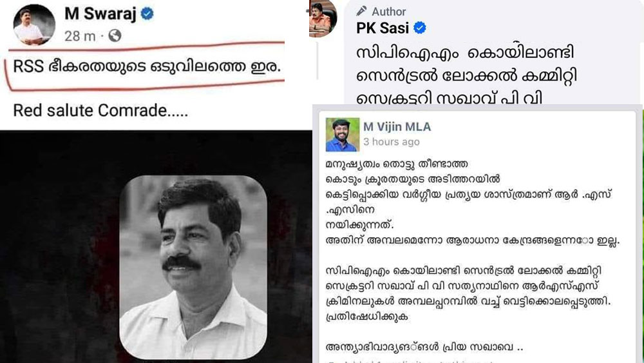Open the PK Sasi name link
Screen dimensions: 644x363
point(383,28)
